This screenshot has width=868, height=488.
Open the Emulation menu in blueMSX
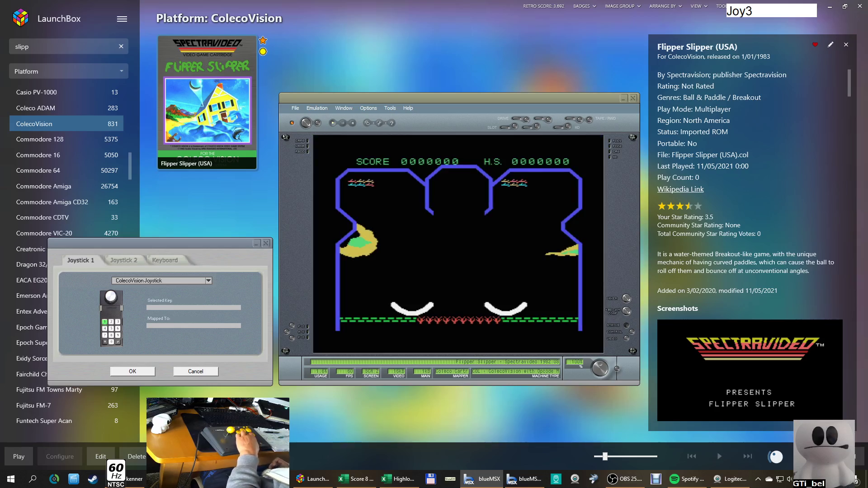pyautogui.click(x=316, y=108)
